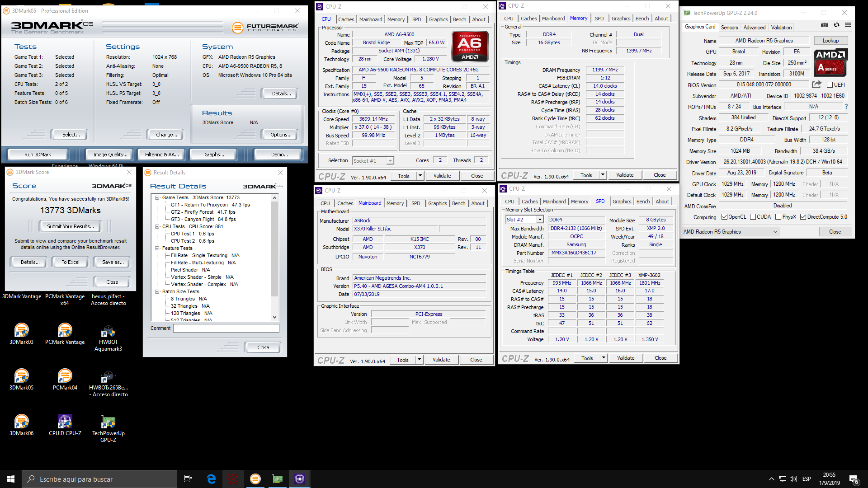Switch to Graphics tab in the CPU-Z Mainboard window
This screenshot has height=488, width=868.
pos(438,203)
